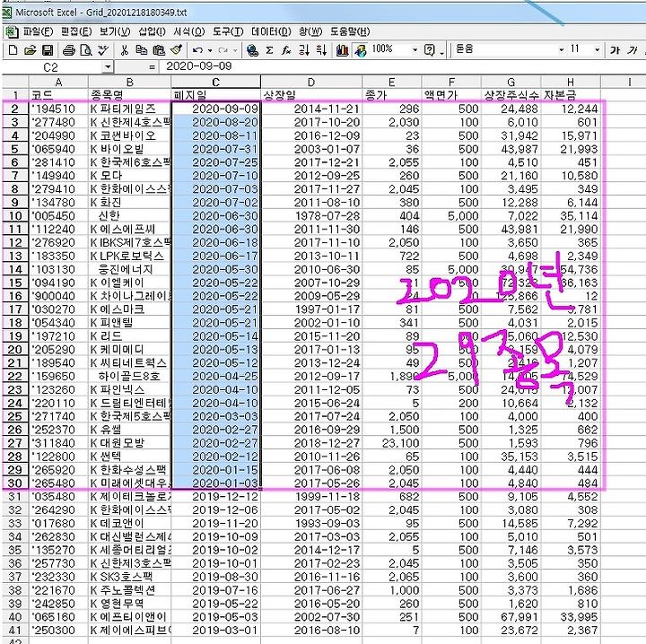The height and width of the screenshot is (644, 646).
Task: Select row 31 by its row header
Action: click(x=15, y=497)
